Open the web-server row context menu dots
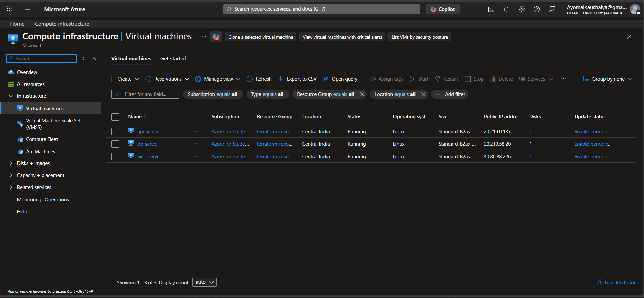This screenshot has height=298, width=644. tap(198, 157)
